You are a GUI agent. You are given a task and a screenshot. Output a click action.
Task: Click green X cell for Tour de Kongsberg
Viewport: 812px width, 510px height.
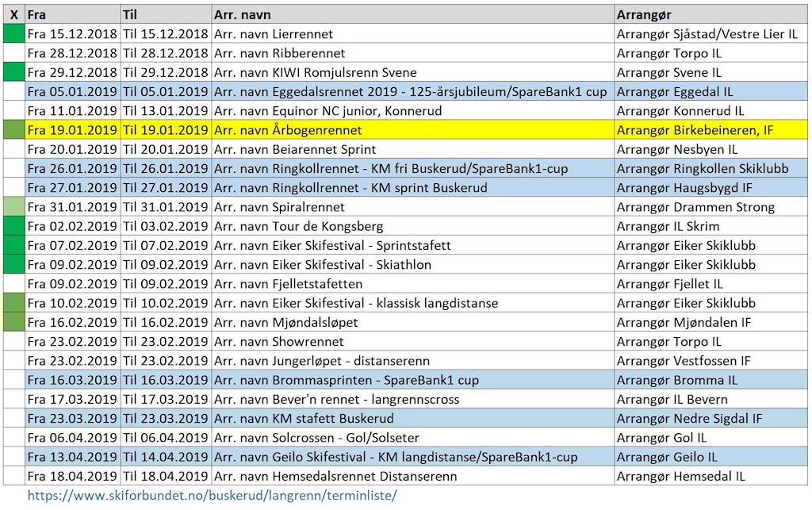point(13,226)
